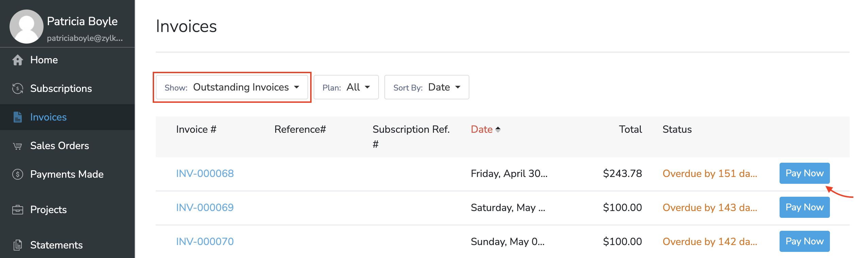Click Patricia Boyle's profile avatar

click(x=26, y=27)
